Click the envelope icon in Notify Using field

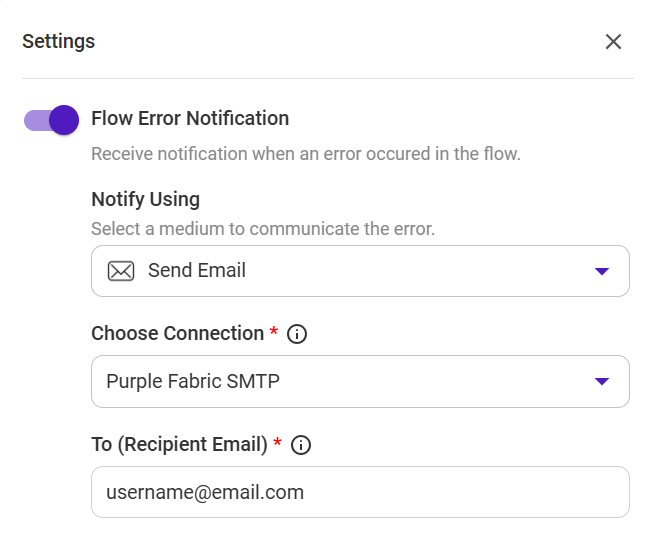pyautogui.click(x=121, y=271)
